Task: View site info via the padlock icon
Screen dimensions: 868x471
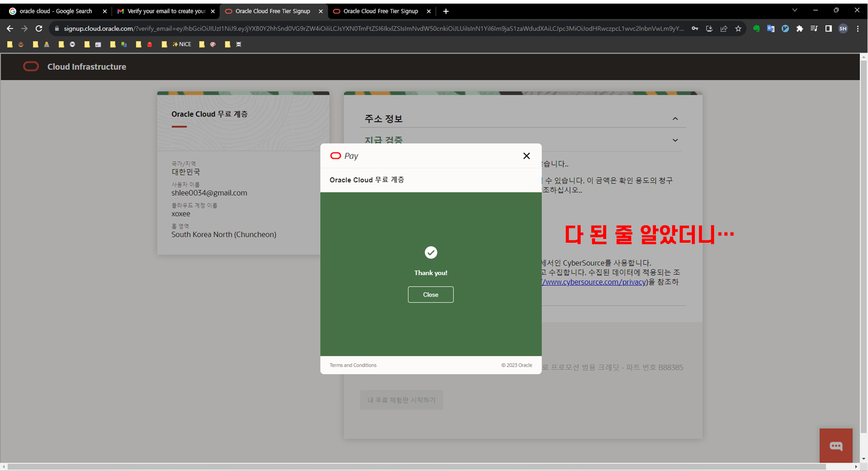Action: coord(57,29)
